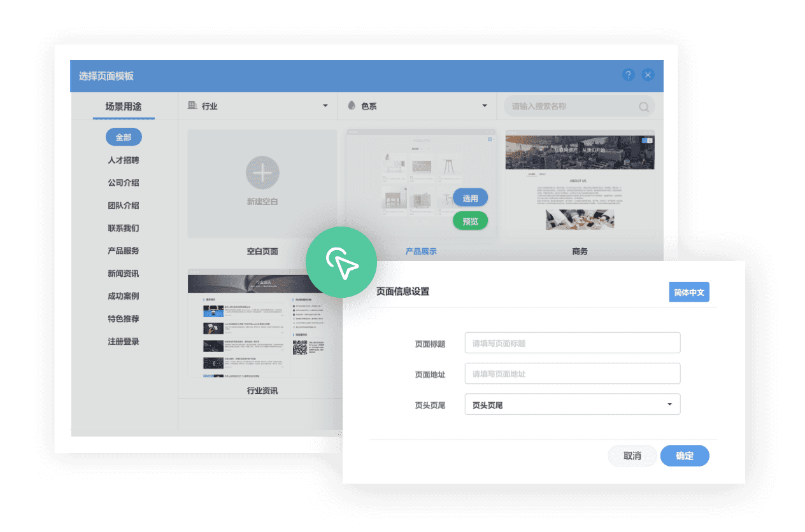Click the green cursor circle icon
805x532 pixels.
coord(341,263)
